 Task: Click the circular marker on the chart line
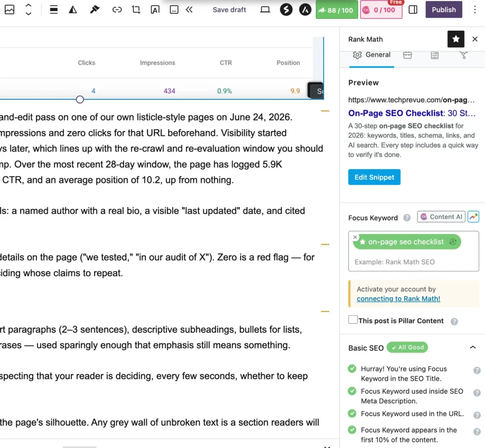pos(80,99)
